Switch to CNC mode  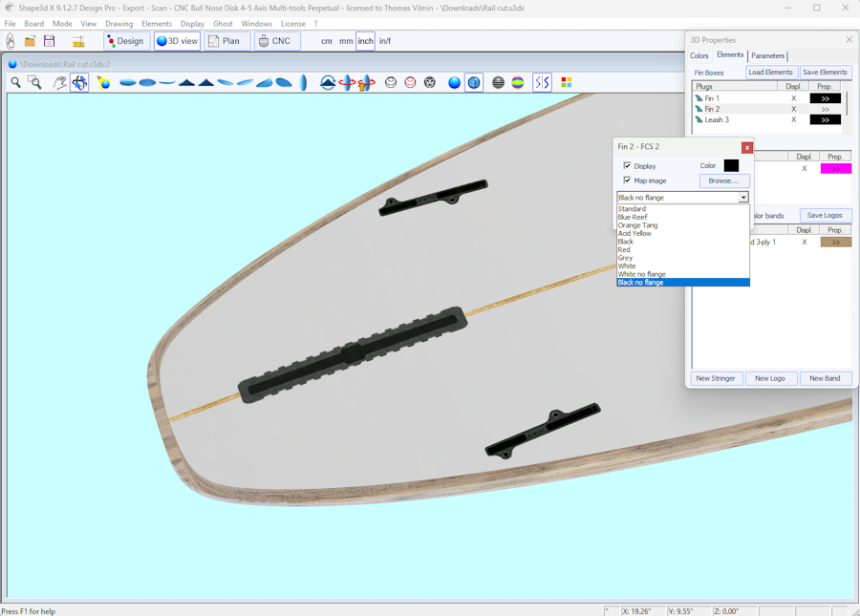pos(275,41)
